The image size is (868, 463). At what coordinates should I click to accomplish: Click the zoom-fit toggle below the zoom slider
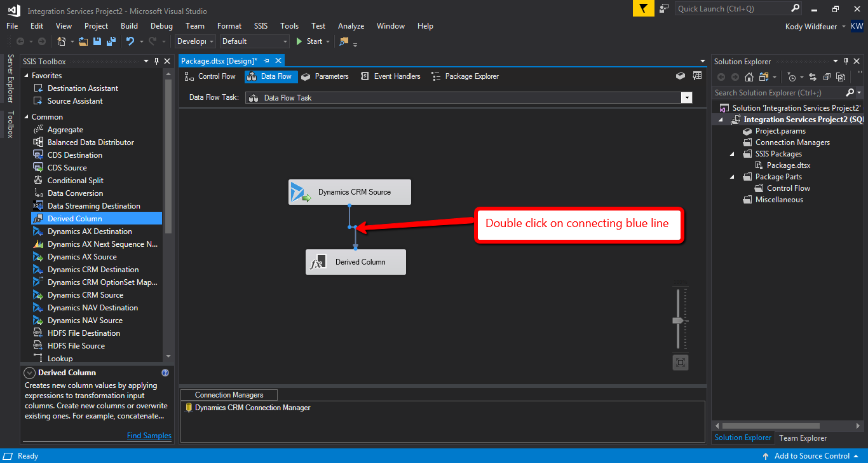pyautogui.click(x=681, y=363)
